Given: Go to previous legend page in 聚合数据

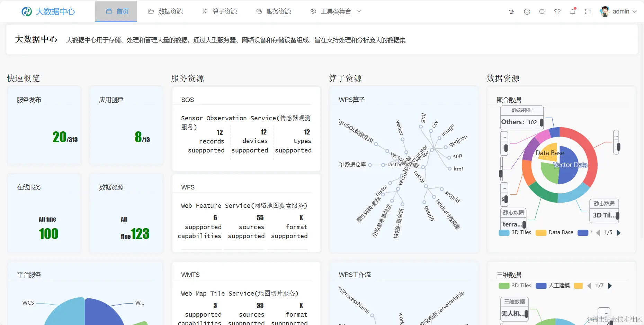Looking at the screenshot, I should point(598,233).
